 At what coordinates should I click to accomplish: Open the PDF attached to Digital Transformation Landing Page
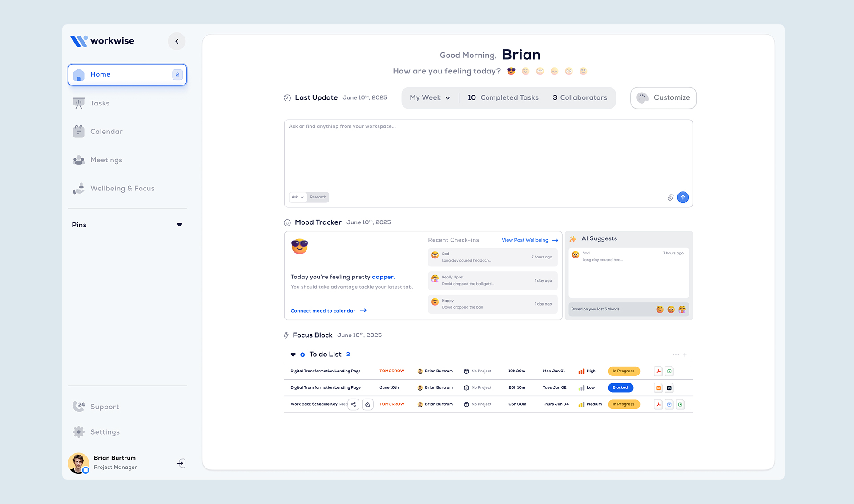(658, 371)
